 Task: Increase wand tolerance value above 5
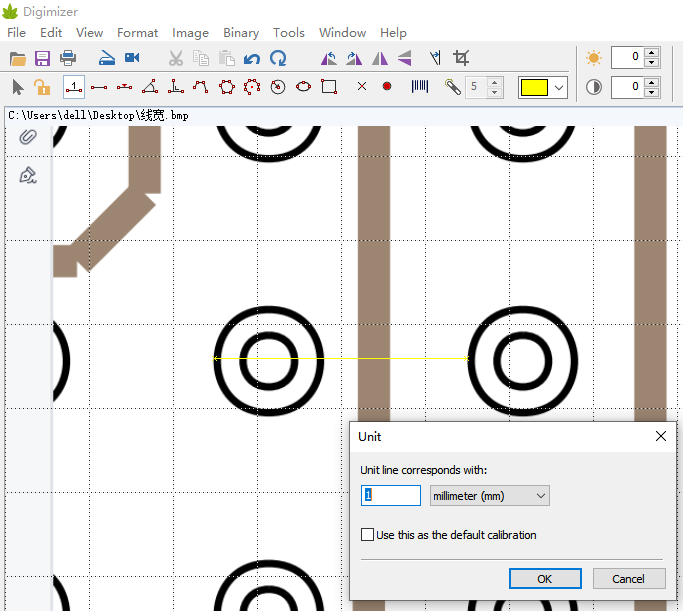click(494, 82)
